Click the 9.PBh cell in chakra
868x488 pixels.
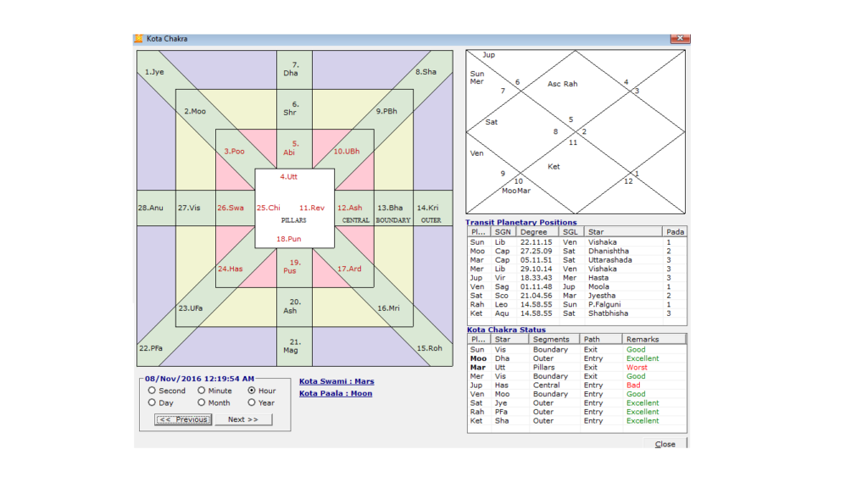[387, 111]
